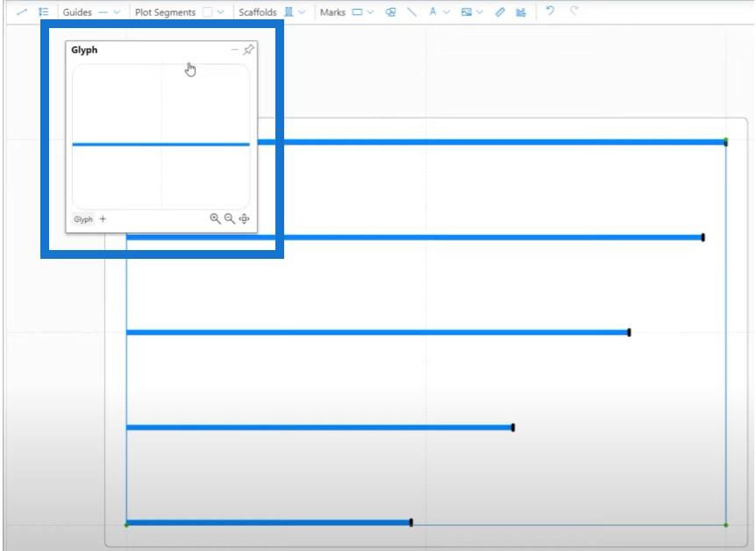The width and height of the screenshot is (756, 551).
Task: Select the Data Axis tool
Action: [x=500, y=12]
